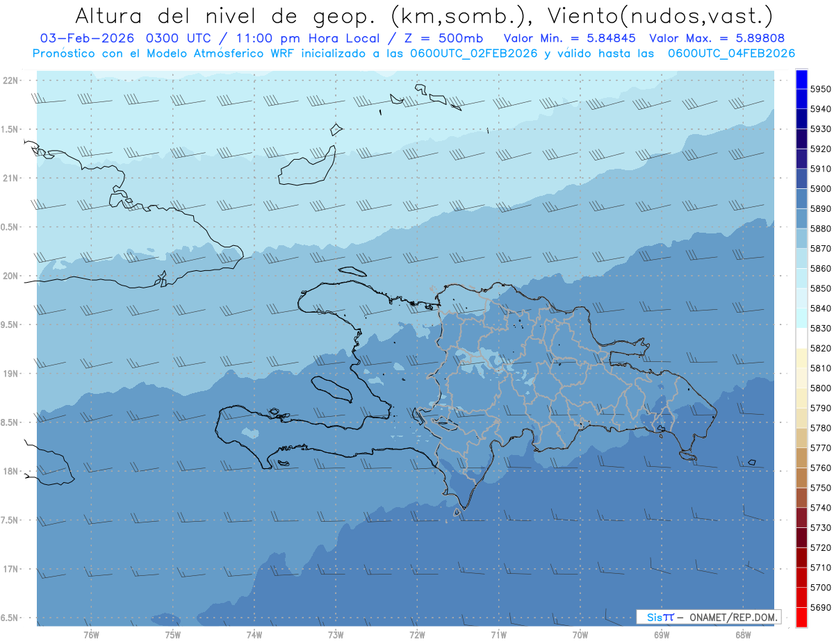The height and width of the screenshot is (644, 834).
Task: Click the colorbar swatch between 5700 and 5710
Action: pyautogui.click(x=801, y=577)
